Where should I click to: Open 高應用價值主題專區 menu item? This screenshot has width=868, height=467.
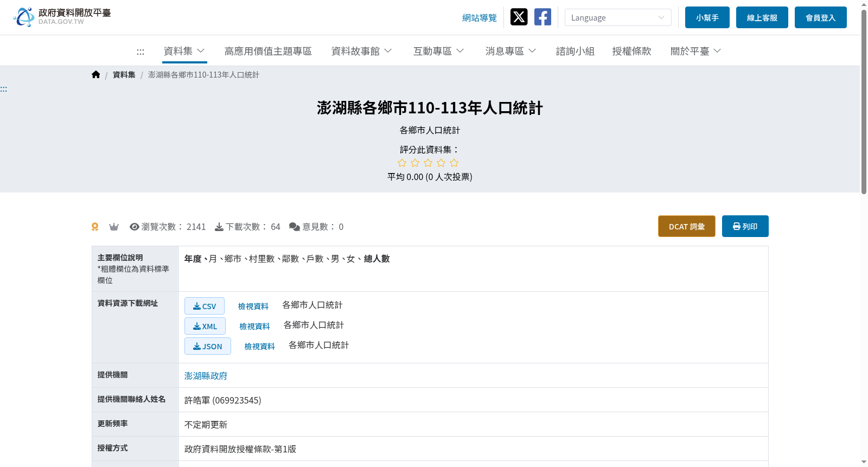point(268,51)
